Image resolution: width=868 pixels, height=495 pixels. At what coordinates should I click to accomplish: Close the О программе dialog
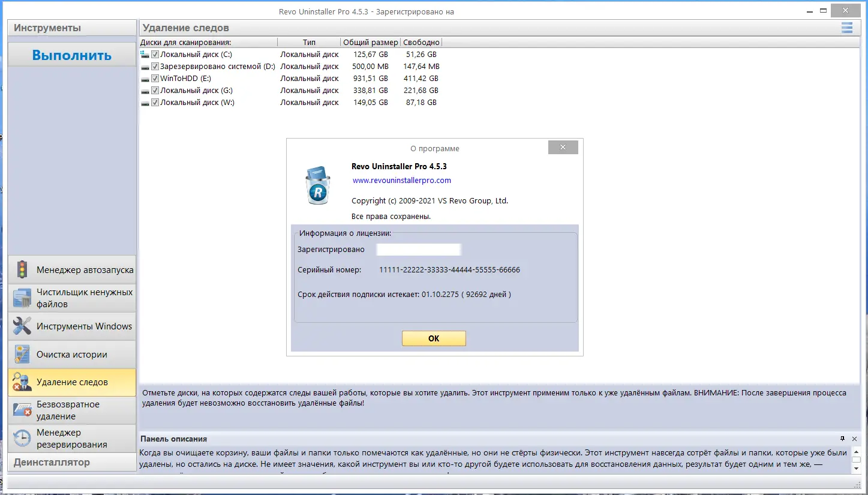[563, 147]
